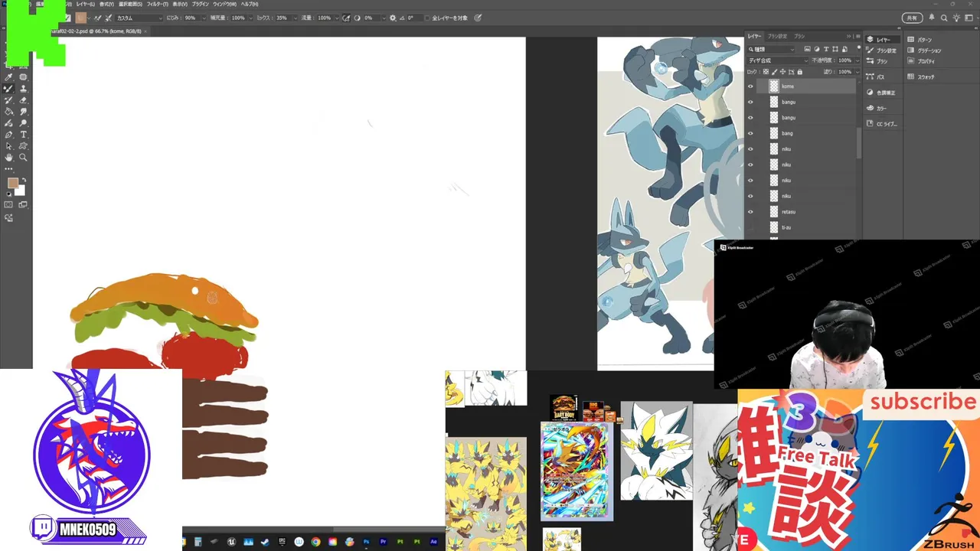Open the グラデーション collapsed panel
The image size is (980, 551).
pos(924,50)
